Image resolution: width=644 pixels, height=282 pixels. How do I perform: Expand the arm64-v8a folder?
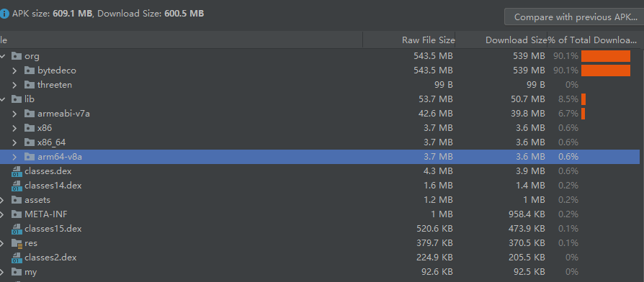pyautogui.click(x=15, y=157)
